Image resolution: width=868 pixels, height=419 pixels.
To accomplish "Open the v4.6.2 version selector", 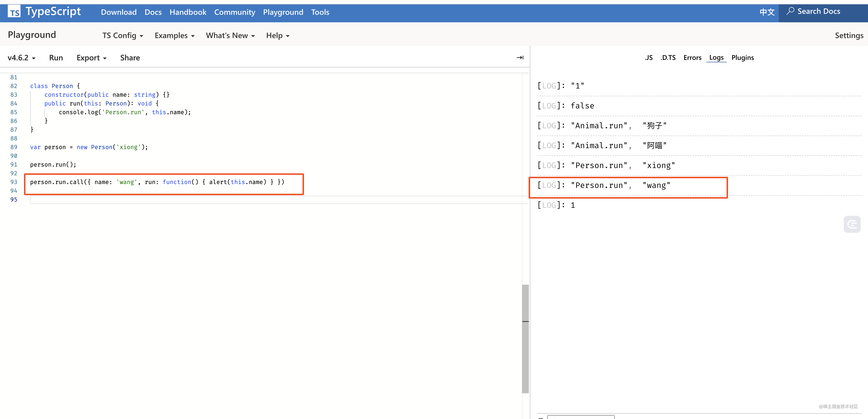I will [x=22, y=58].
